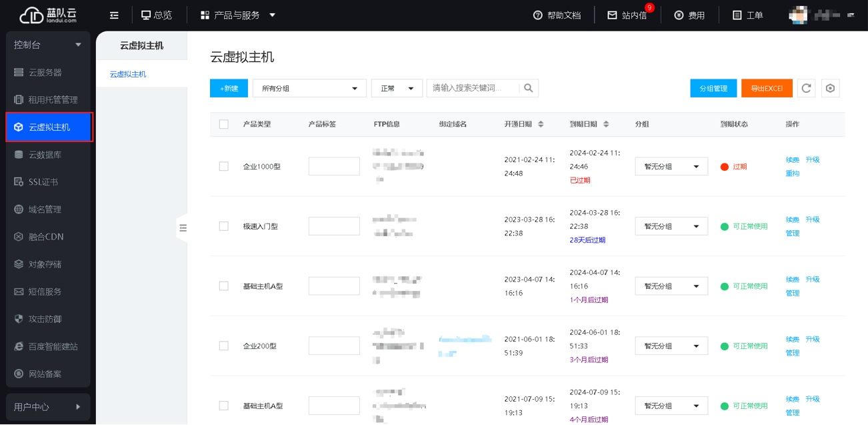Click 续费 for the expired 企业1000型 host
This screenshot has width=868, height=425.
click(x=792, y=159)
